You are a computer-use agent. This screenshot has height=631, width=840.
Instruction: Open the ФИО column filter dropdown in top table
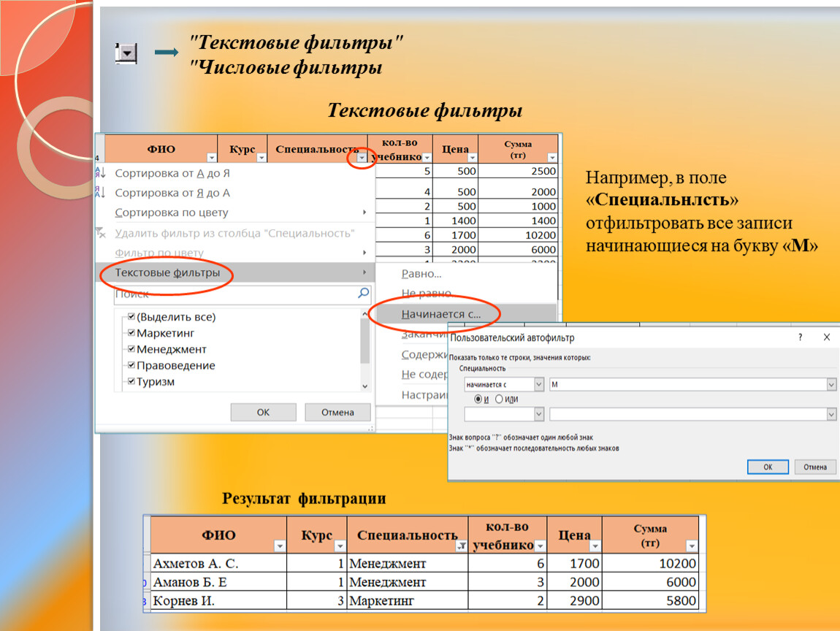pyautogui.click(x=212, y=158)
